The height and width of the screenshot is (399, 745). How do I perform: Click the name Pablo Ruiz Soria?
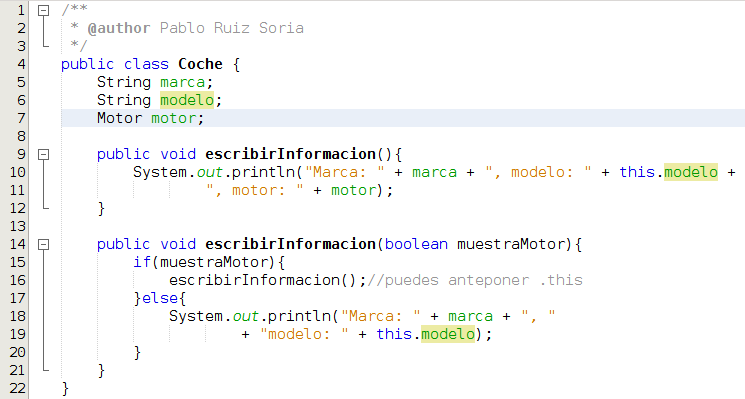pyautogui.click(x=231, y=28)
